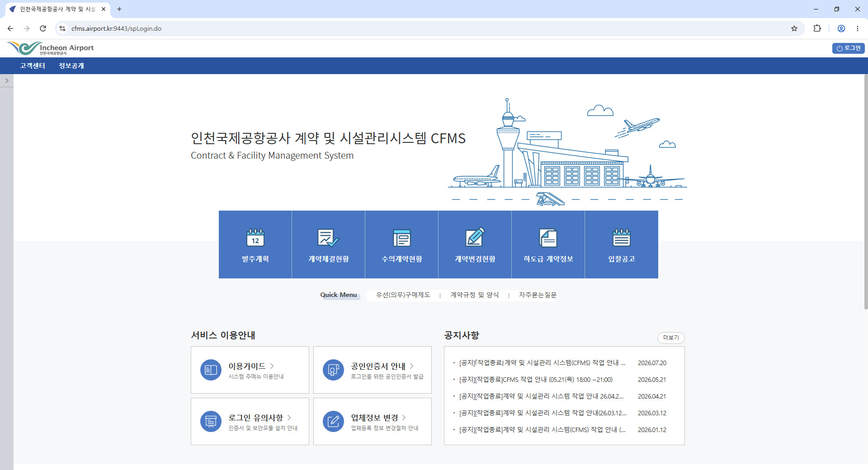
Task: Reload the page
Action: pos(43,28)
